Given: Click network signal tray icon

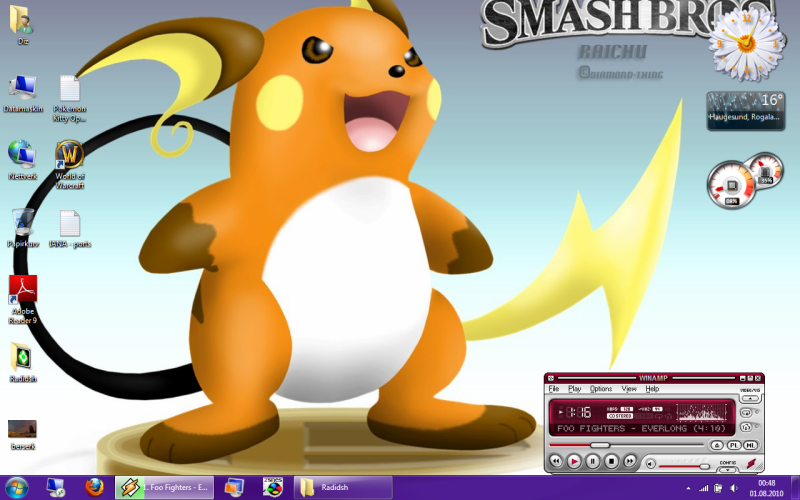Looking at the screenshot, I should pyautogui.click(x=704, y=489).
